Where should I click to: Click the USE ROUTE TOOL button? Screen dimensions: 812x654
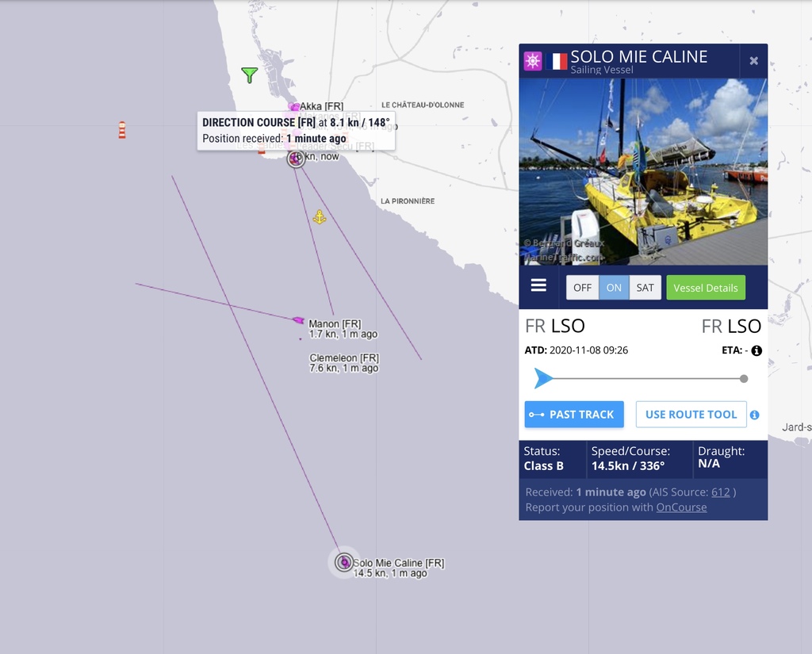pos(691,415)
